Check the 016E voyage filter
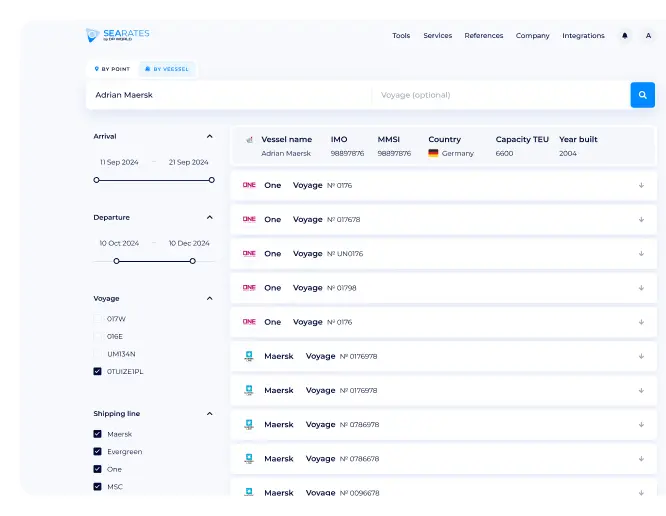Viewport: 666px width, 516px height. [x=97, y=336]
